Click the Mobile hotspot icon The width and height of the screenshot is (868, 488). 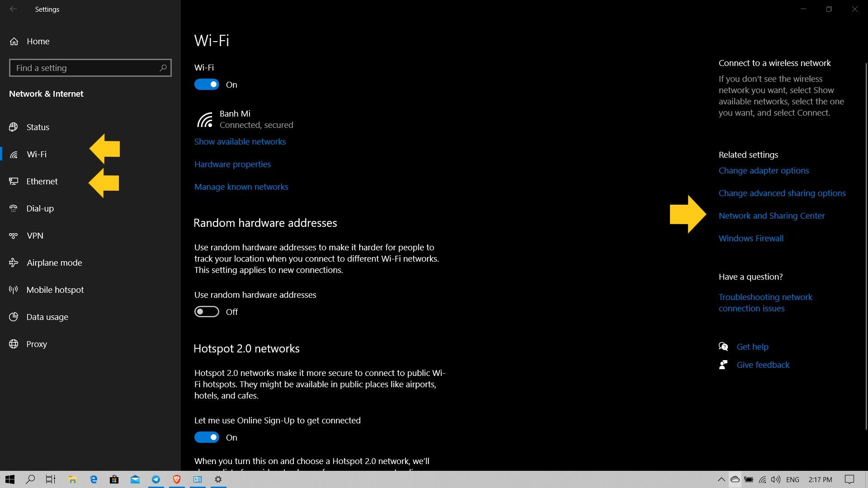click(14, 290)
